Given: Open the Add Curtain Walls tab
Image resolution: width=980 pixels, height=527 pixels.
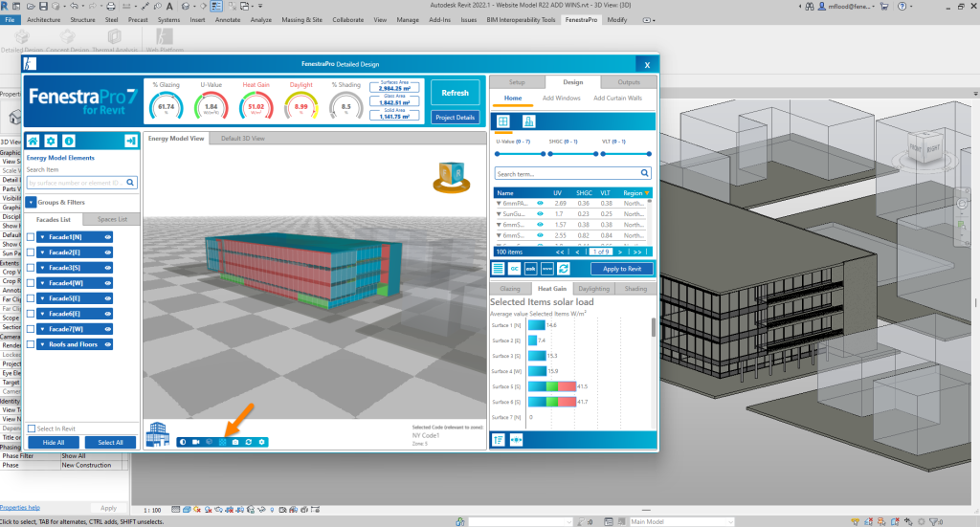Looking at the screenshot, I should click(x=617, y=98).
